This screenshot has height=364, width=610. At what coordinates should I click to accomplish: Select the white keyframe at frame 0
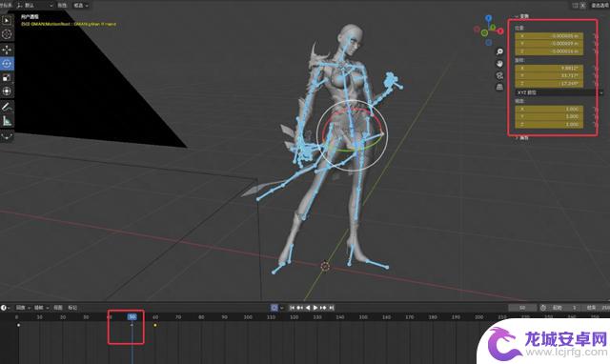pos(18,325)
